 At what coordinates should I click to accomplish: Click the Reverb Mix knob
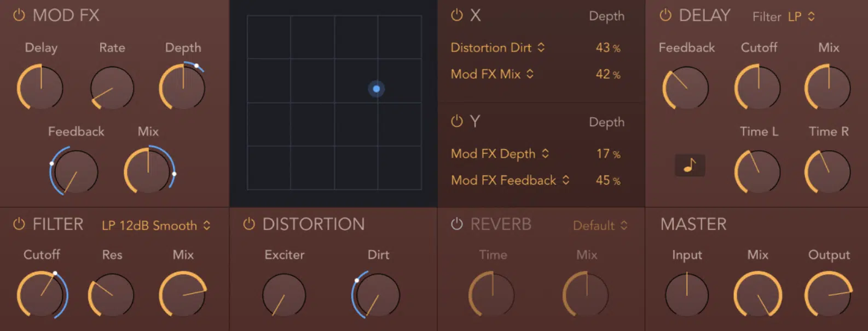[x=586, y=295]
